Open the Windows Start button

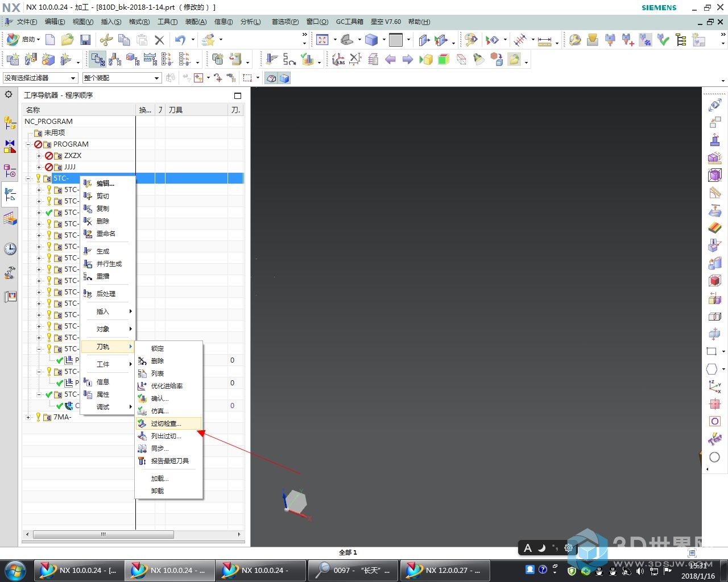(x=15, y=570)
